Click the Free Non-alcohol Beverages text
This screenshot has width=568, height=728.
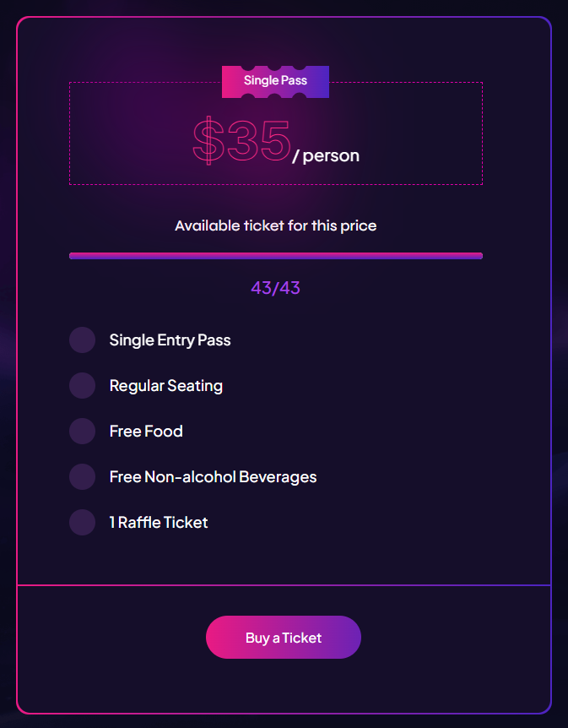click(213, 477)
